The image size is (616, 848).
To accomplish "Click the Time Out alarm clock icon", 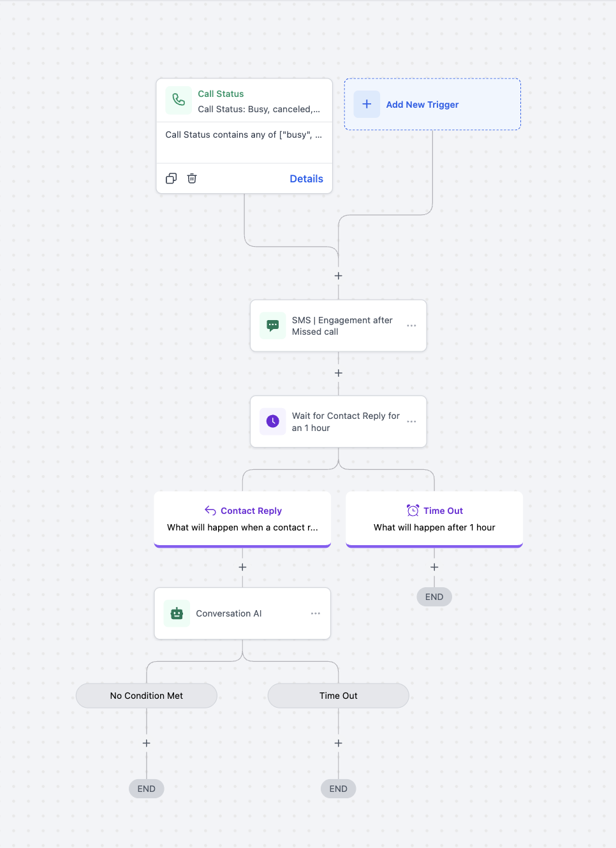I will pyautogui.click(x=413, y=510).
